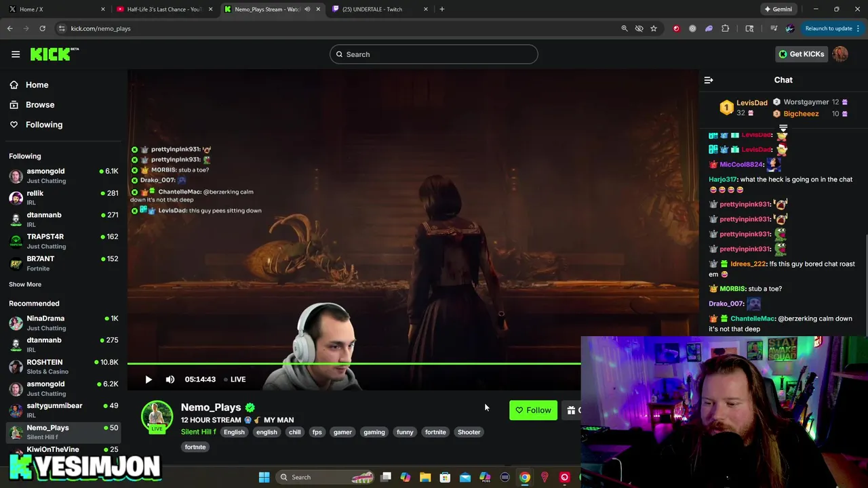The height and width of the screenshot is (488, 868).
Task: Open the red recorder extension icon
Action: (x=676, y=28)
